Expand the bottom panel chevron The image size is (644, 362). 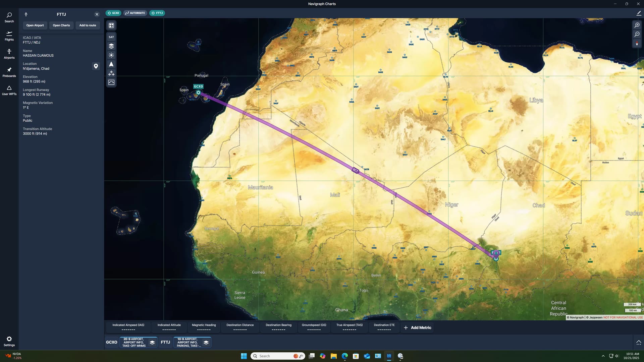click(x=639, y=343)
